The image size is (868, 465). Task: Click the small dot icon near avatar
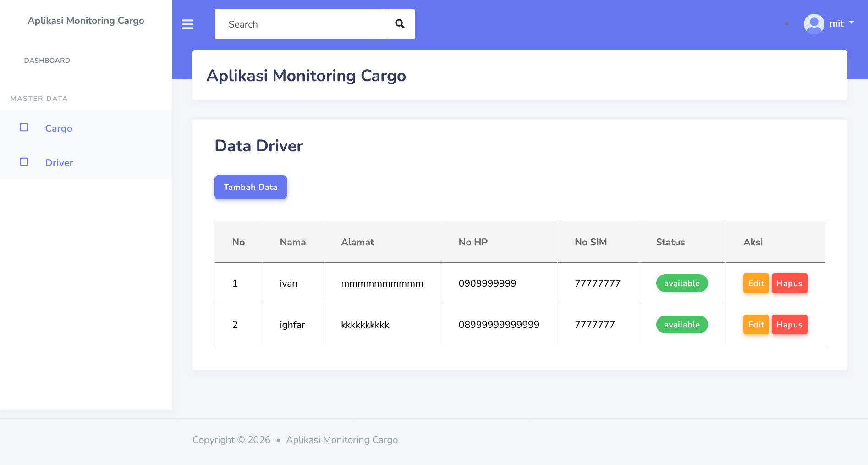click(x=787, y=24)
